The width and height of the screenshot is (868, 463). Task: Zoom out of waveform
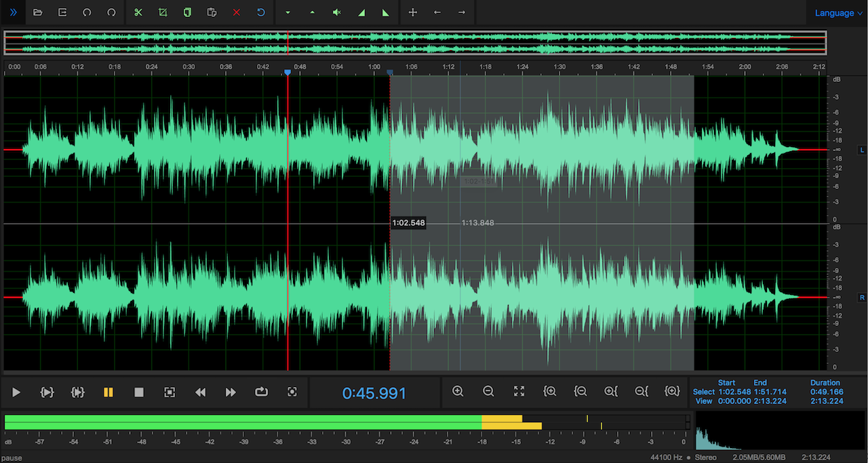[488, 391]
